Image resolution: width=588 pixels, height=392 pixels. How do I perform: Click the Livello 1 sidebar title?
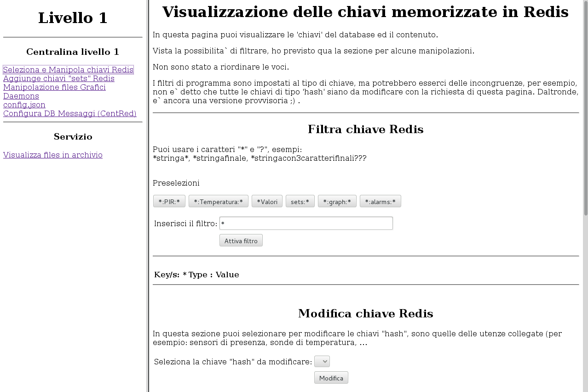[x=73, y=18]
